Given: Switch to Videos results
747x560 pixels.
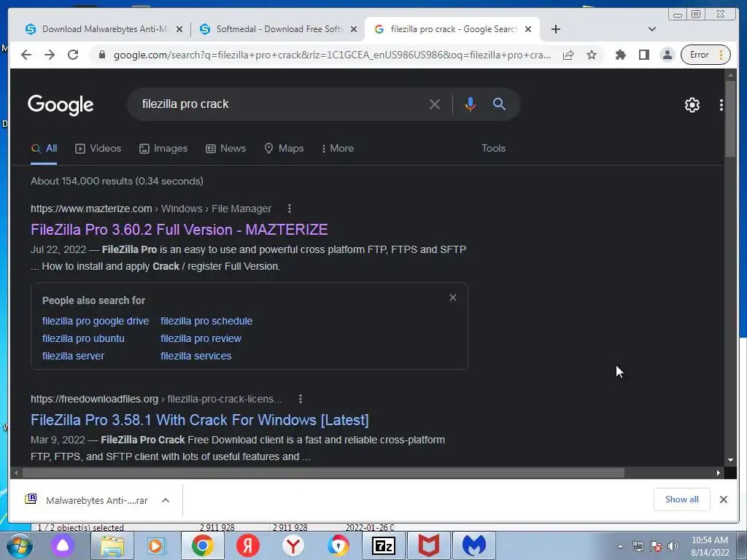Looking at the screenshot, I should pyautogui.click(x=98, y=149).
